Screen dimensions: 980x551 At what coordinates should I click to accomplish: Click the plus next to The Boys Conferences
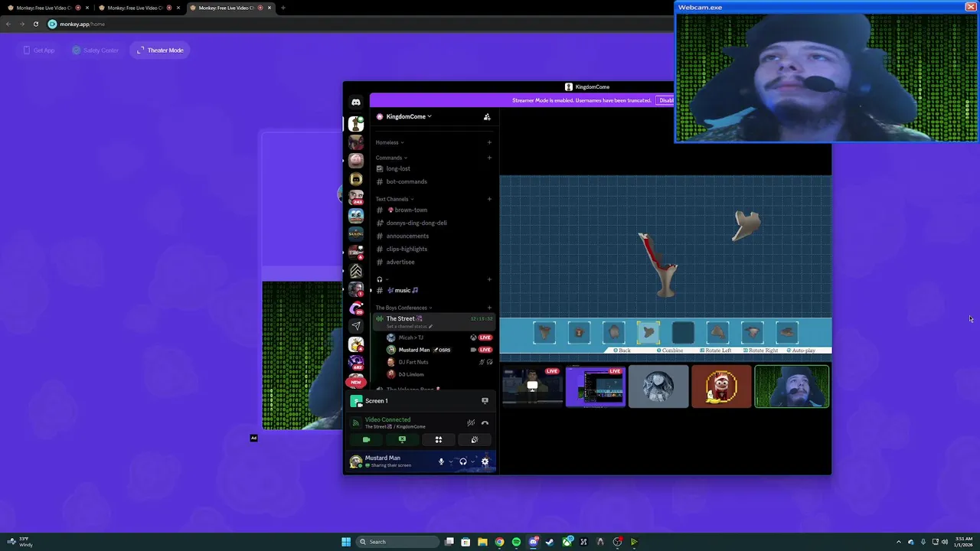[489, 308]
